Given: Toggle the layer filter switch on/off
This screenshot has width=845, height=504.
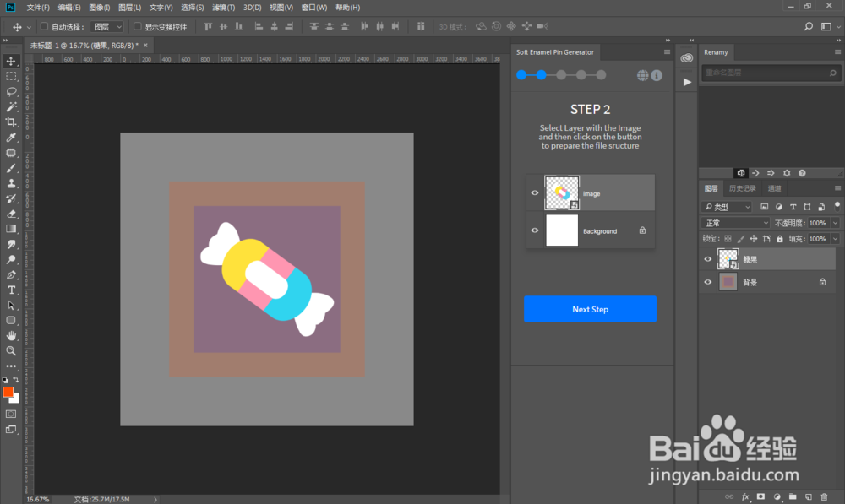Looking at the screenshot, I should coord(837,206).
